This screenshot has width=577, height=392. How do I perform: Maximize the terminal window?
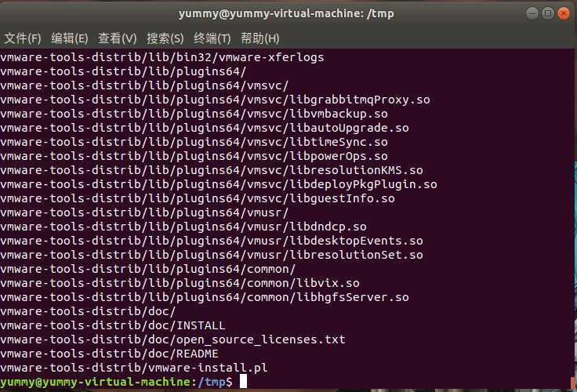[x=548, y=13]
